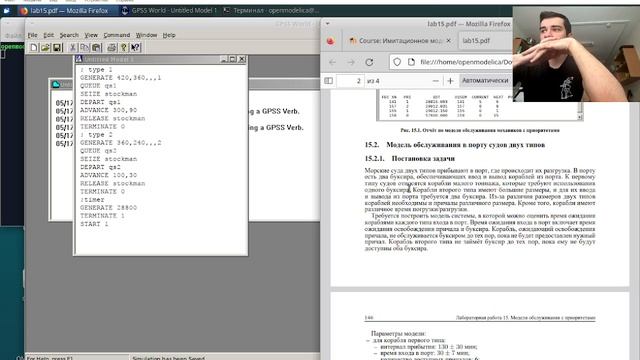Image resolution: width=640 pixels, height=360 pixels.
Task: Click the Cut scissors icon
Action: 73,48
